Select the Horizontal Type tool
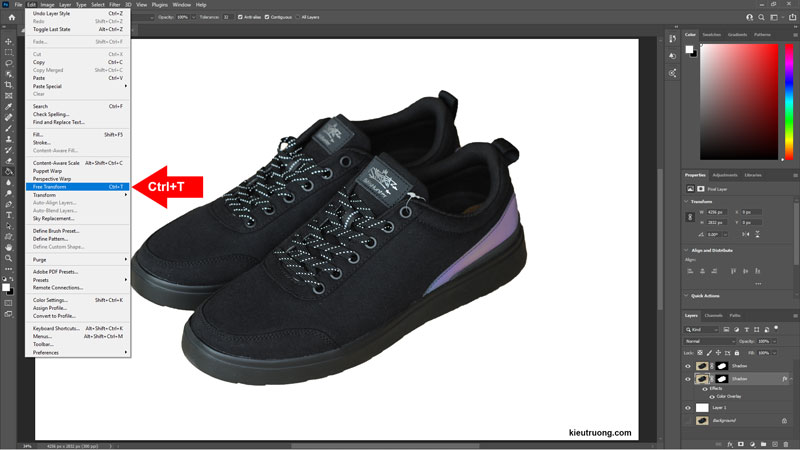Screen dimensions: 800x450 tap(9, 215)
